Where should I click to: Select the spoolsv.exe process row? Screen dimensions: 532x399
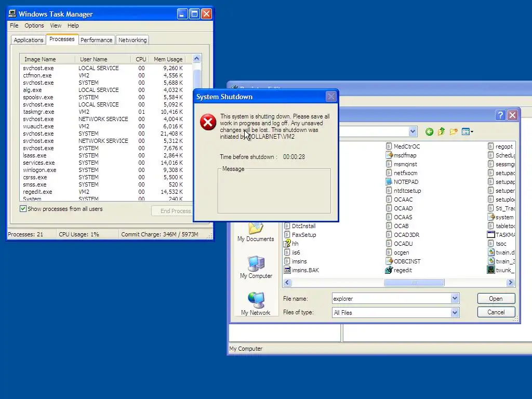[x=106, y=97]
